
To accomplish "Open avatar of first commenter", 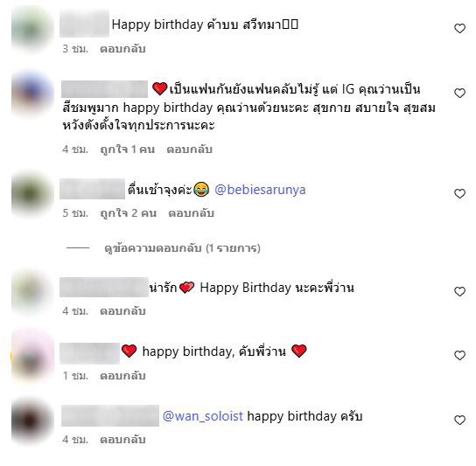I will pyautogui.click(x=32, y=29).
